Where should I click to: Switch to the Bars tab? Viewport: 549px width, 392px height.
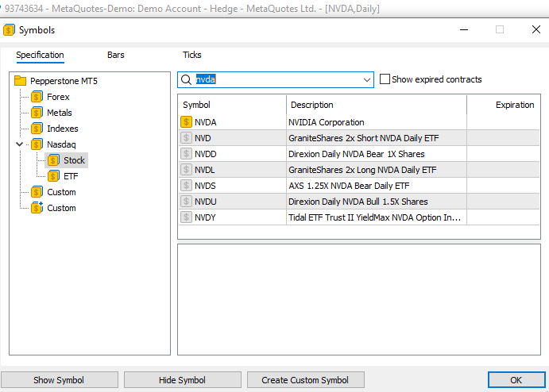tap(115, 55)
